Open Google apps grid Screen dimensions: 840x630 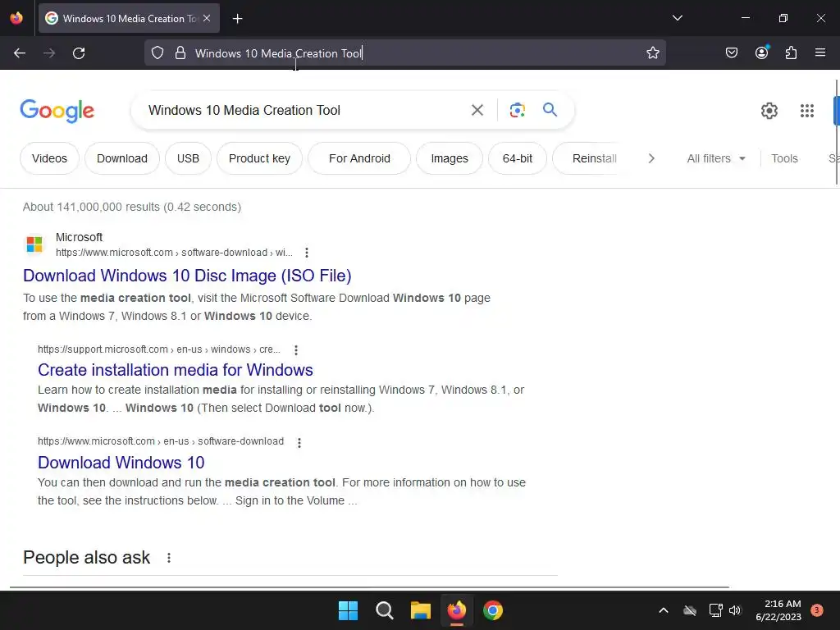click(x=807, y=111)
